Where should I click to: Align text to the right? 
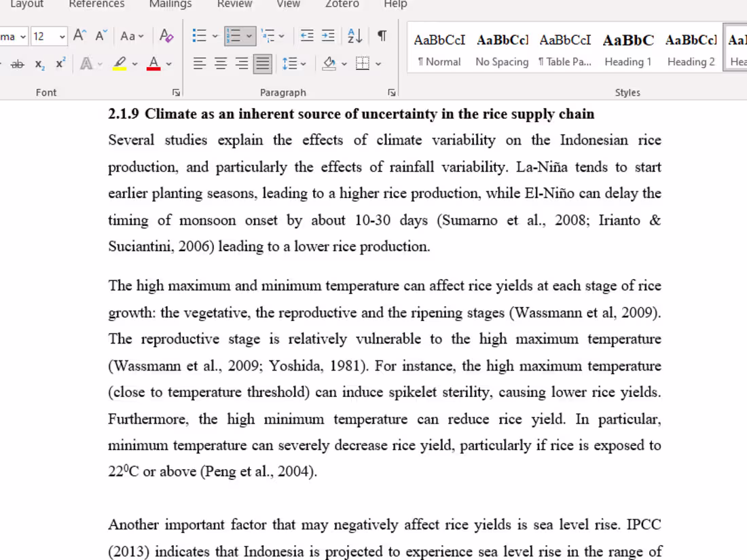242,64
